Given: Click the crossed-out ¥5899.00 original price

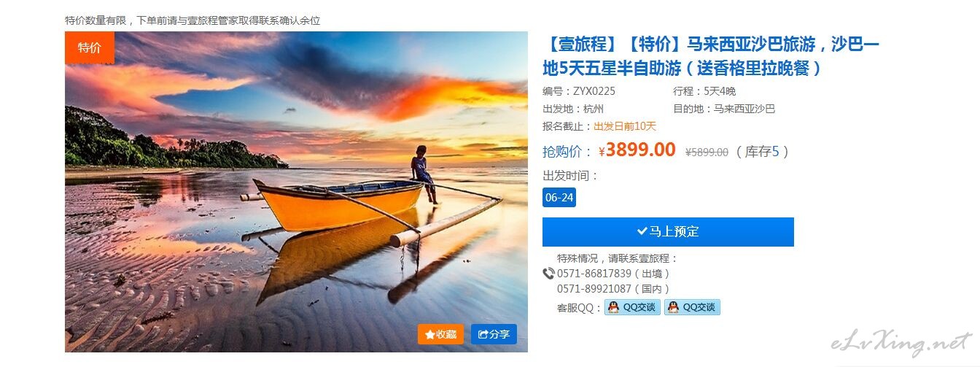Looking at the screenshot, I should point(707,152).
